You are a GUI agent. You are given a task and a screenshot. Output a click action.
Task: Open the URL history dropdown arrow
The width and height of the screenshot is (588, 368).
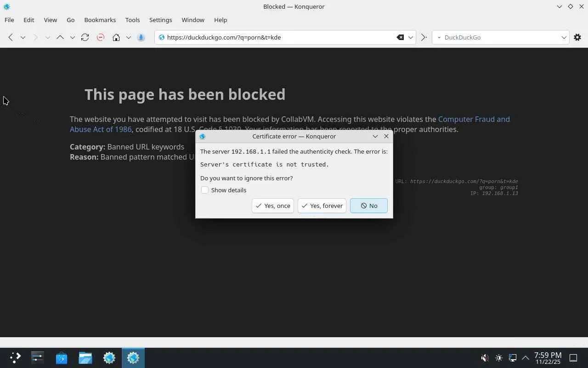[x=411, y=37]
